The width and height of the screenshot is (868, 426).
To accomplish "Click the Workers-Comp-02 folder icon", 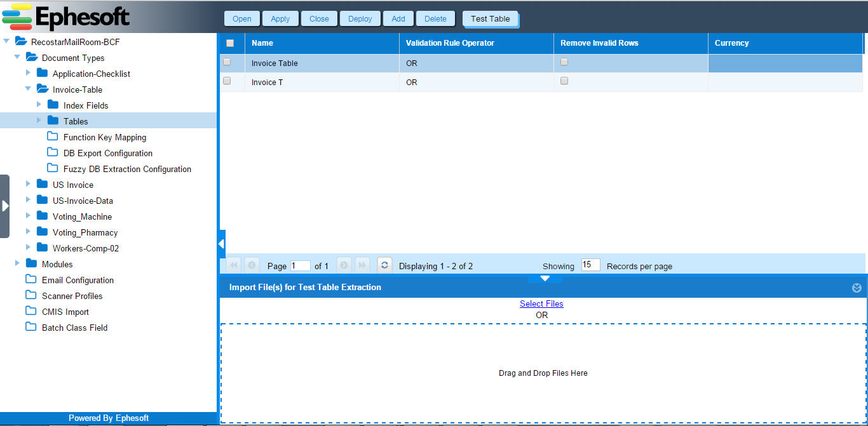I will (43, 248).
